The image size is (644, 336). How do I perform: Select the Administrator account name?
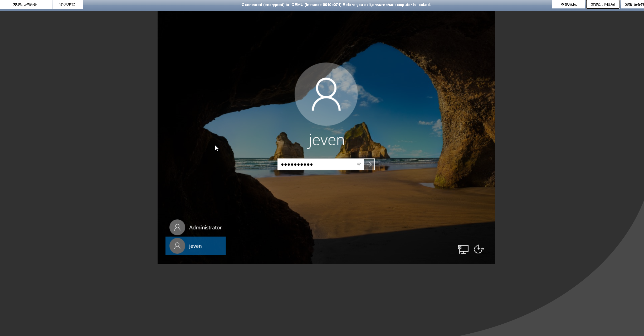click(205, 228)
